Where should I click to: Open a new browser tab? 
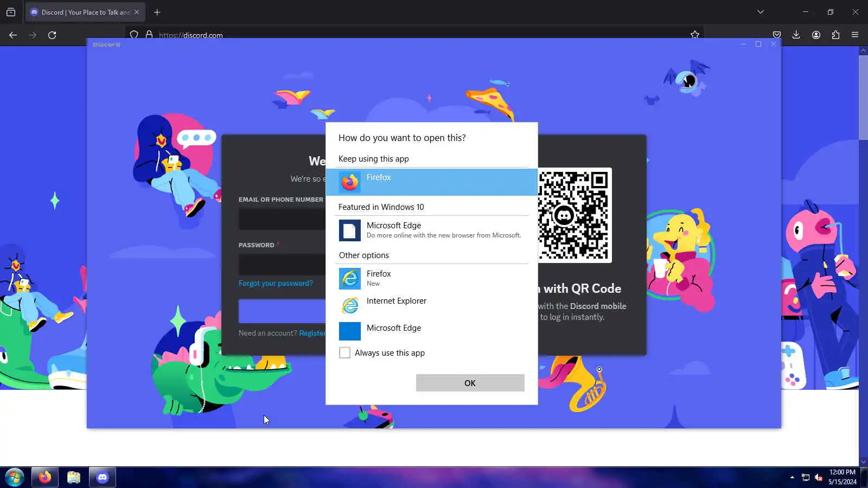(157, 12)
